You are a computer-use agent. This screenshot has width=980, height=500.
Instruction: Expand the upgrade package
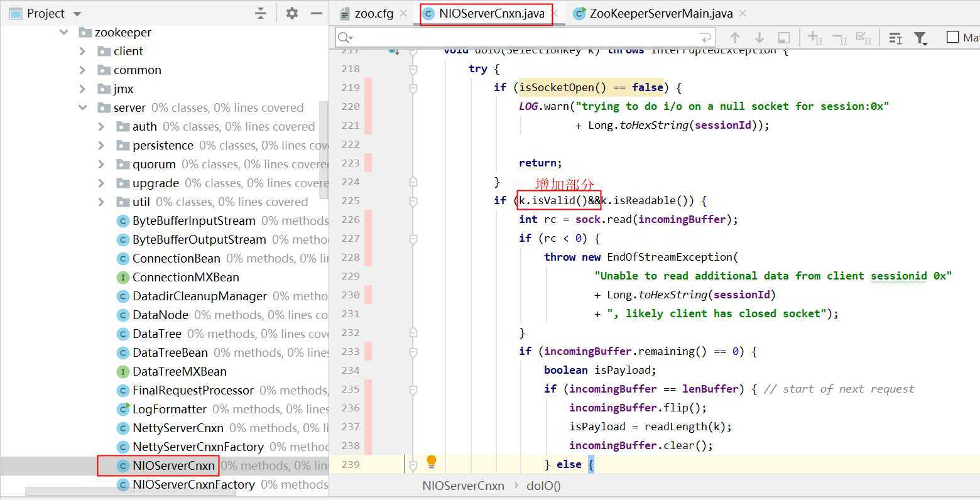101,183
